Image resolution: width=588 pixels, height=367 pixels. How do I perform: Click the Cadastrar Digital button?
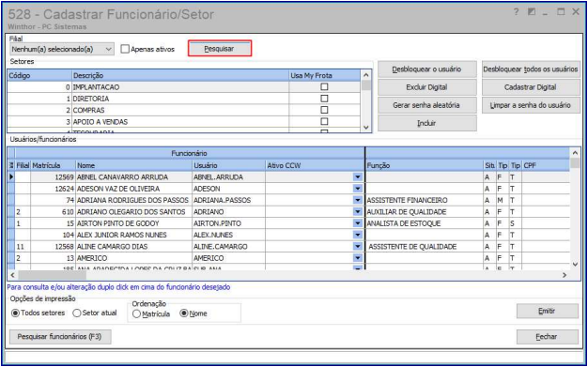tap(531, 87)
